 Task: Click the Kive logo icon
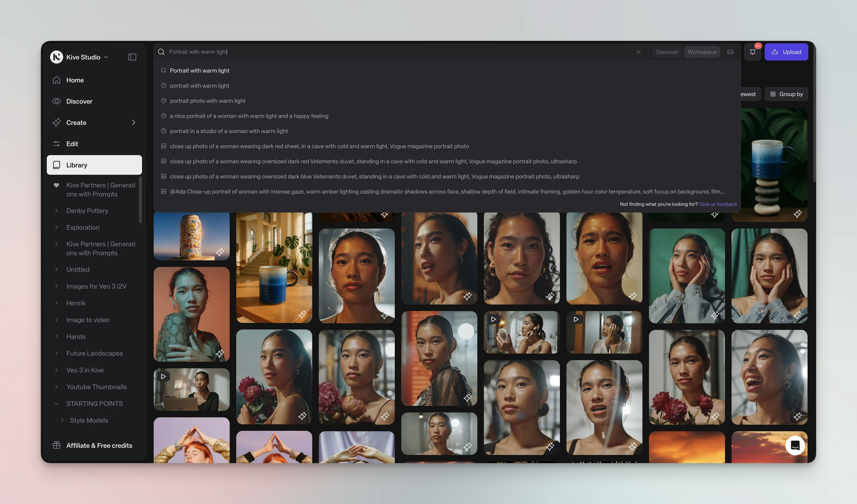point(56,57)
